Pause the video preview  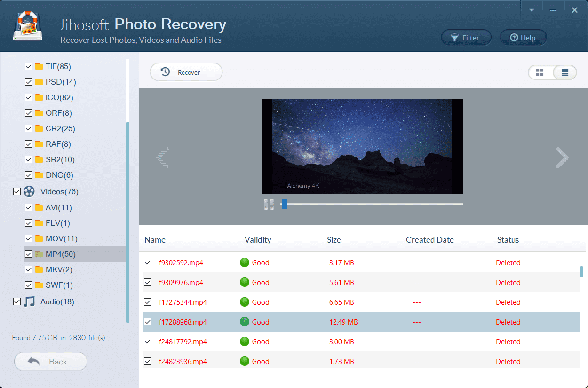269,204
